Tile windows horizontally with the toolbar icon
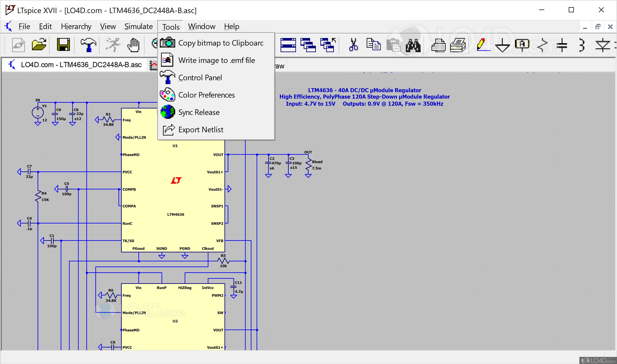The image size is (617, 364). coord(288,45)
